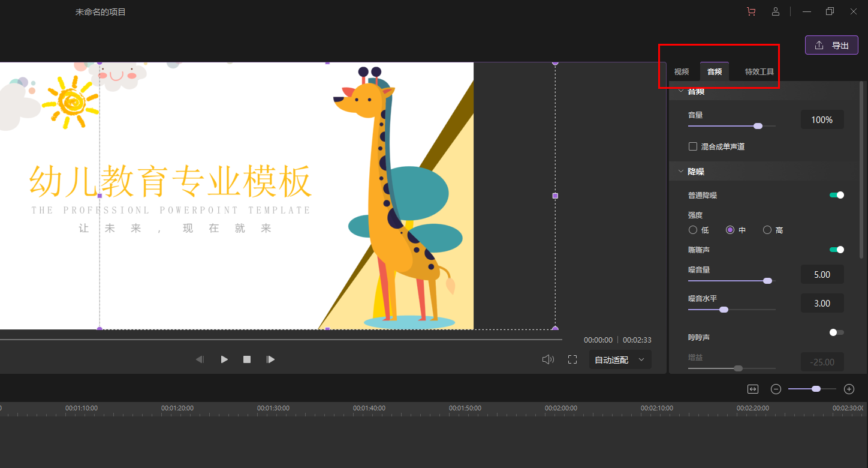Click the 导出 export button
868x468 pixels.
point(831,46)
